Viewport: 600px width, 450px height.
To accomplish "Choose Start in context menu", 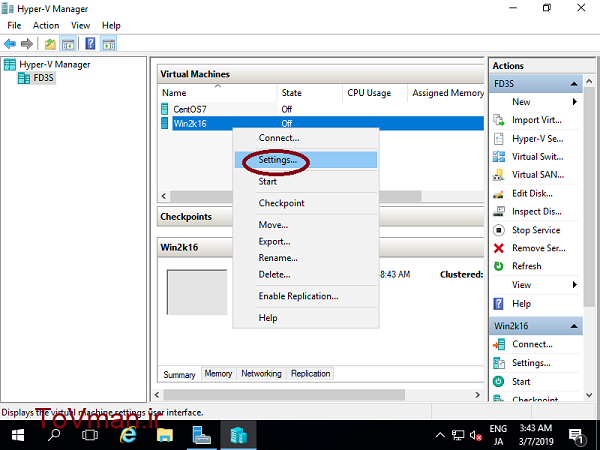I will coord(306,181).
